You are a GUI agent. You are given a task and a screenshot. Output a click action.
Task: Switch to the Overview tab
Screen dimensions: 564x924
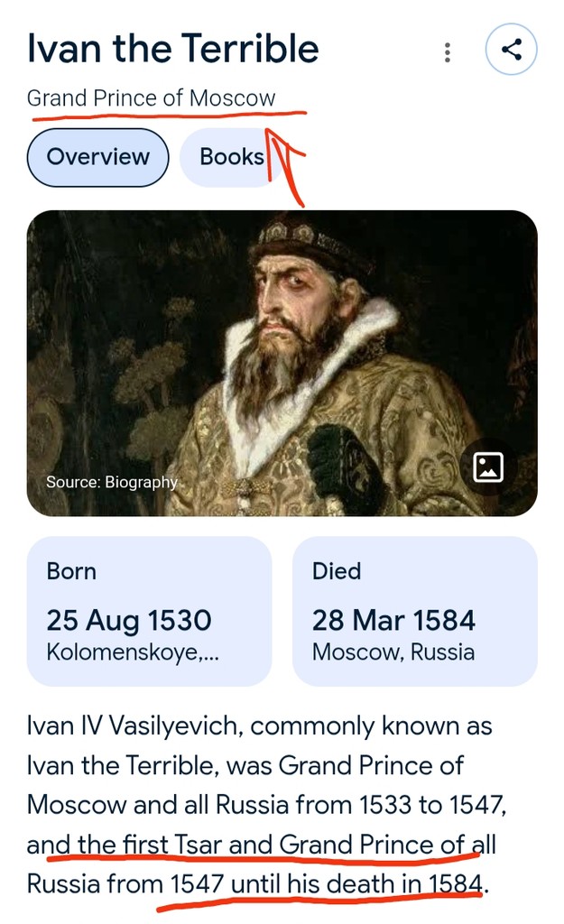point(97,157)
